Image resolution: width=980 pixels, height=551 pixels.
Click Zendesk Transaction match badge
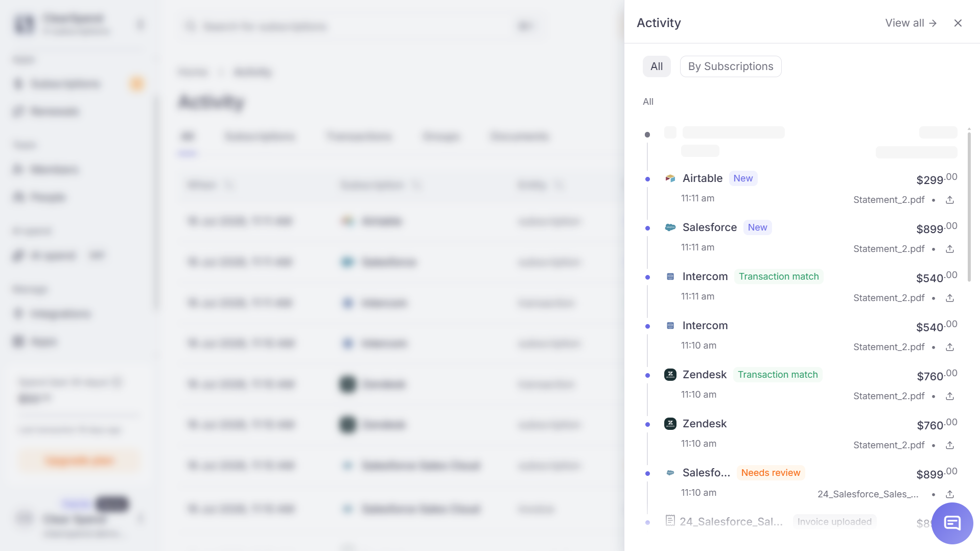point(778,375)
